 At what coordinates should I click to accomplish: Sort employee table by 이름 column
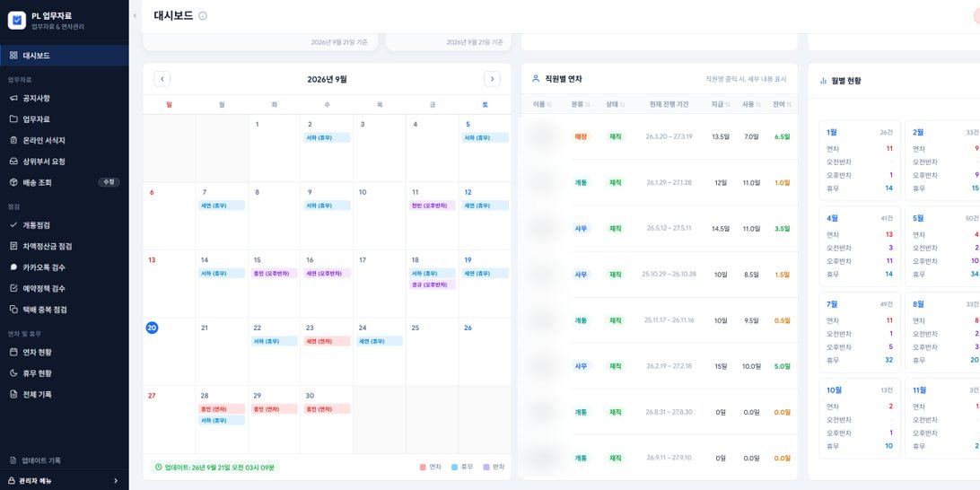542,104
